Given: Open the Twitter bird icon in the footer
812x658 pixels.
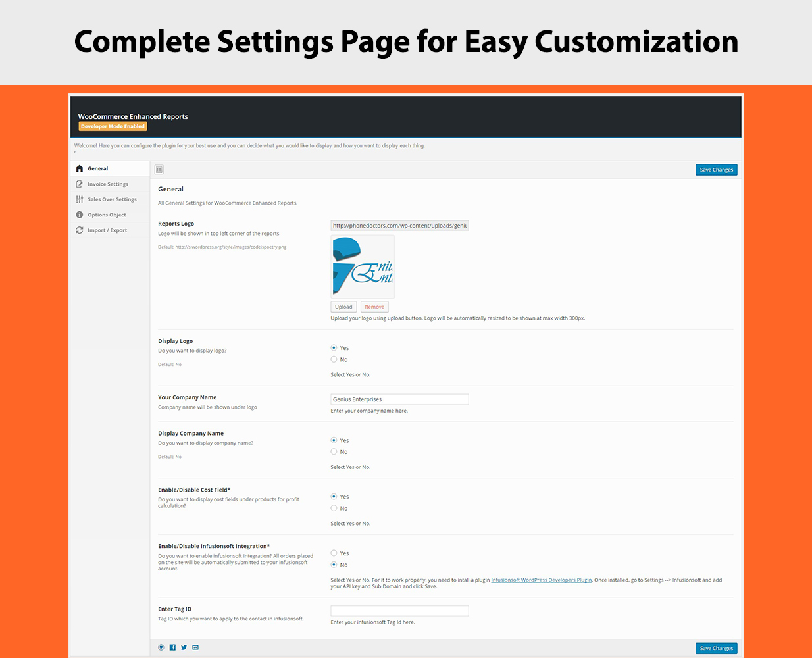Looking at the screenshot, I should click(x=184, y=648).
